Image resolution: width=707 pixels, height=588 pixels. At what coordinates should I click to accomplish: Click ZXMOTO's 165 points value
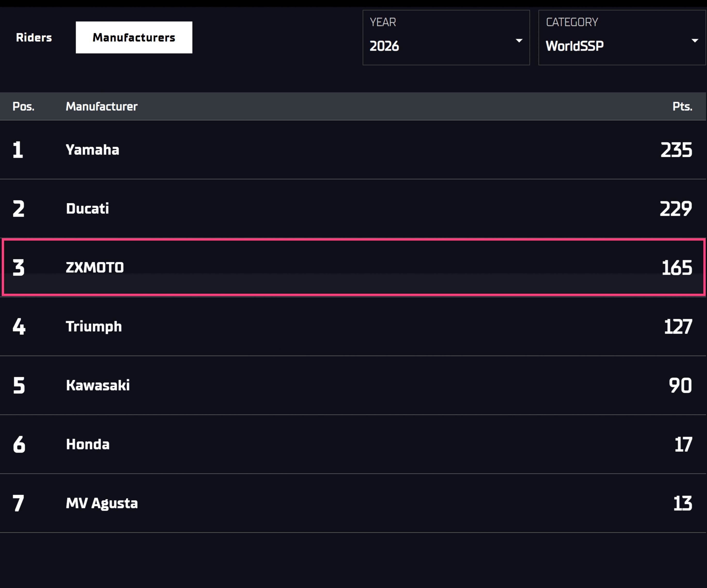(x=677, y=268)
